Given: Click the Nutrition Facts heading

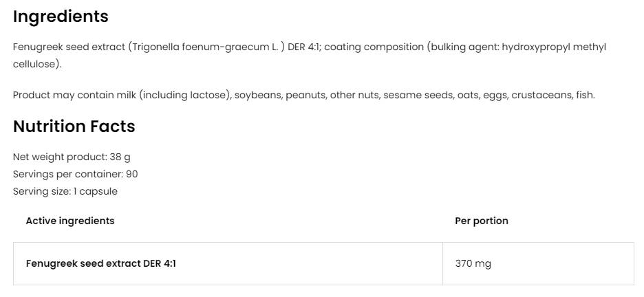Looking at the screenshot, I should (74, 126).
